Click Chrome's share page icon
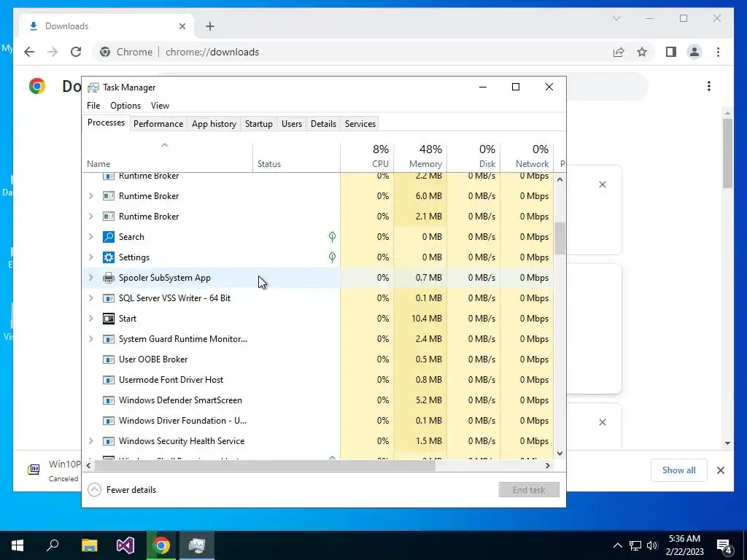 (619, 52)
